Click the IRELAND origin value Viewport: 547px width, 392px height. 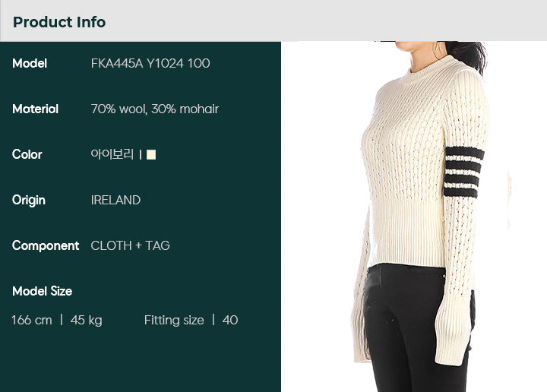[115, 201]
